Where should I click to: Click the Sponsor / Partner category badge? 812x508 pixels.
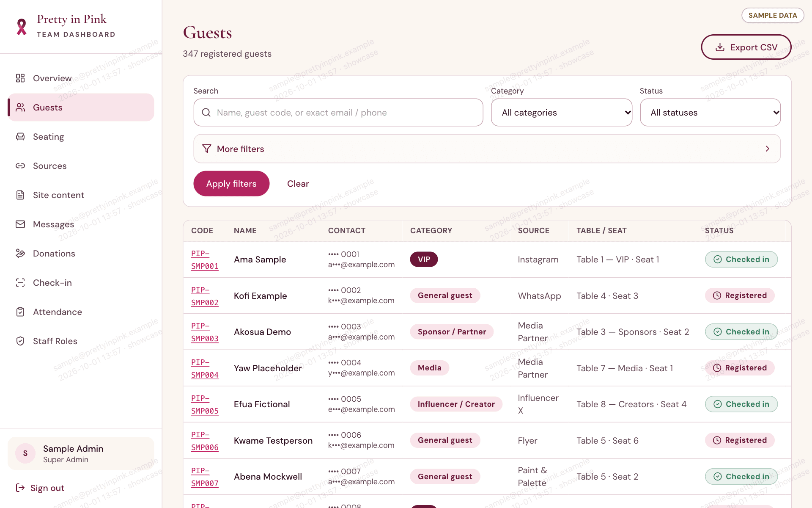pos(452,332)
